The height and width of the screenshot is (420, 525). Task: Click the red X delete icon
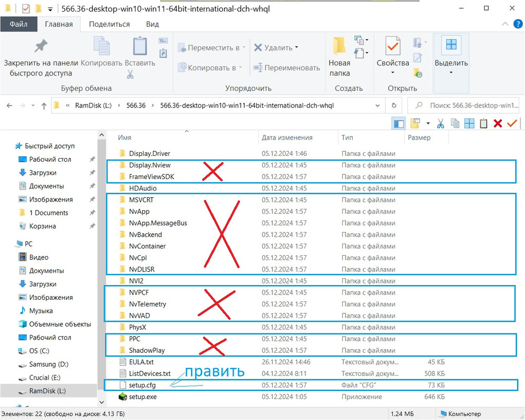click(498, 123)
